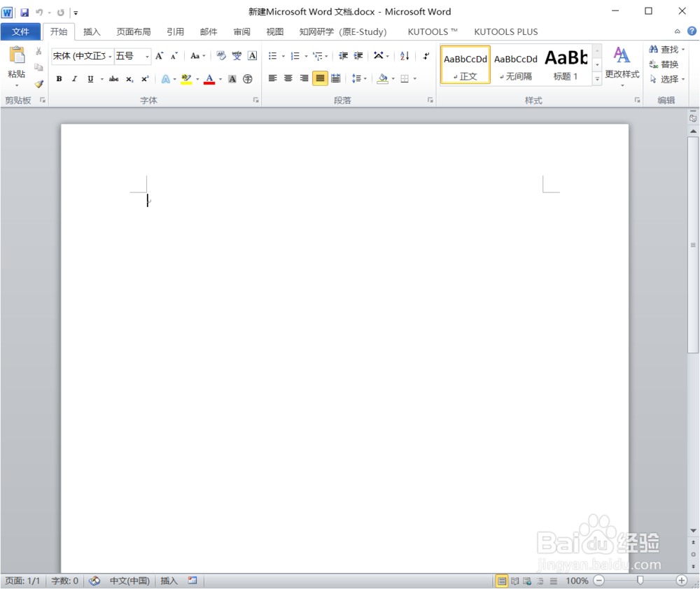
Task: Select the 正文 Normal style
Action: [x=465, y=65]
